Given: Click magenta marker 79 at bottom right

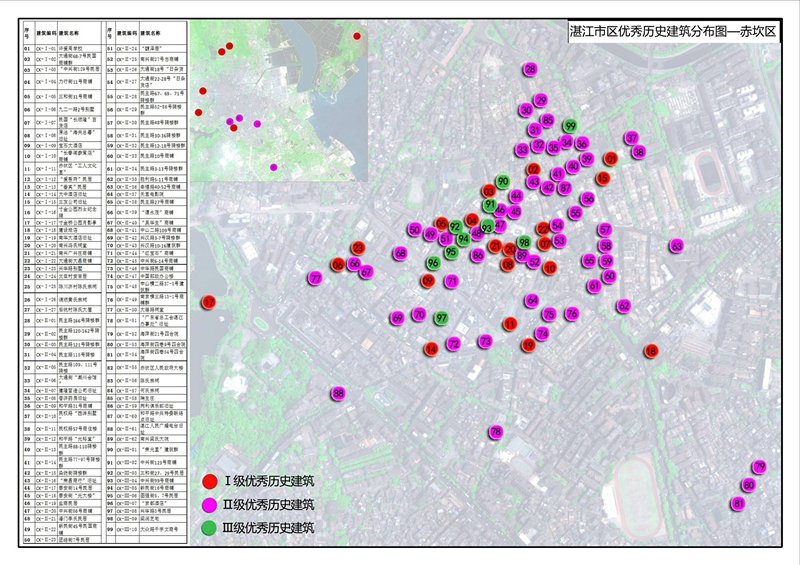Looking at the screenshot, I should (x=759, y=467).
